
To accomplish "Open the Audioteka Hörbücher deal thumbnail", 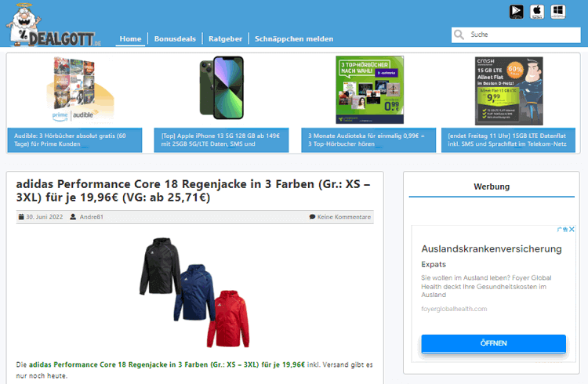I will click(x=370, y=89).
